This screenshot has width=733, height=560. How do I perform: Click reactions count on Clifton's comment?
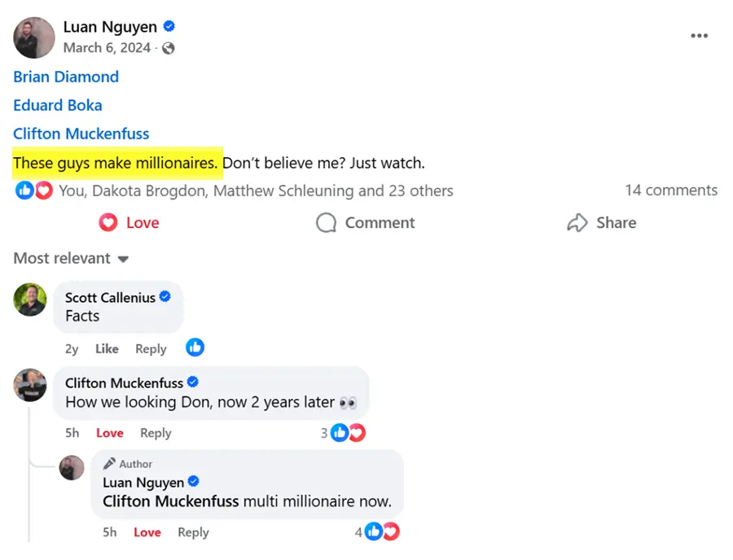(x=344, y=433)
